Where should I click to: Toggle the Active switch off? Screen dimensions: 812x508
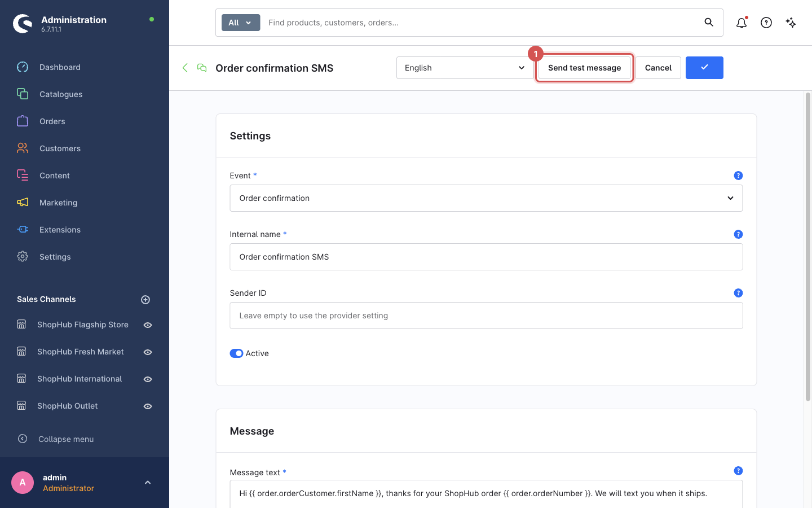tap(236, 353)
